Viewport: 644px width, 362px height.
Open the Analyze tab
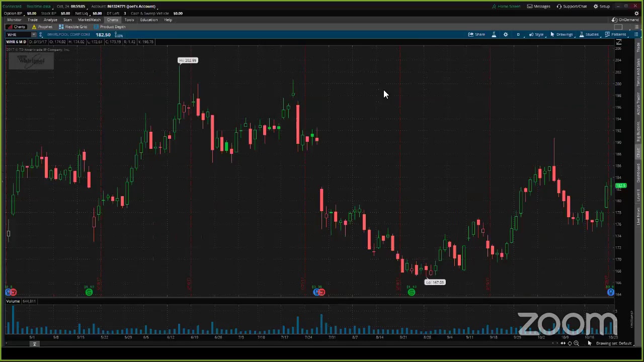click(50, 20)
